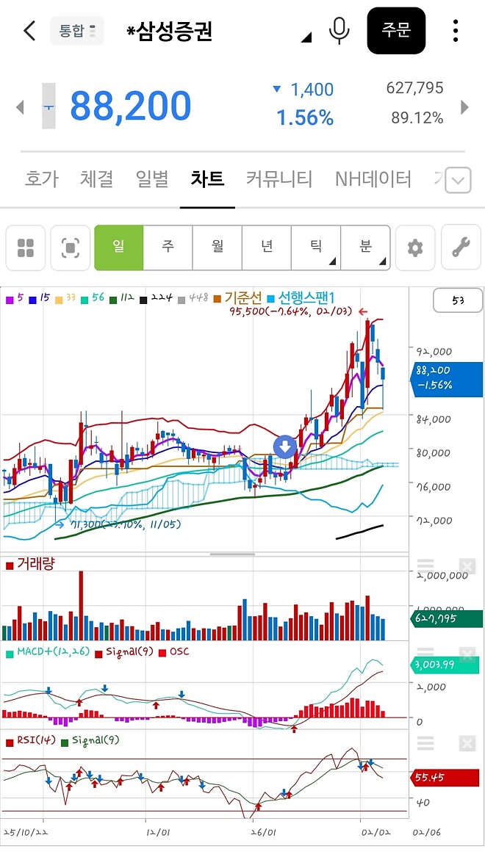Activate voice search with the microphone icon
This screenshot has width=485, height=868.
(339, 31)
